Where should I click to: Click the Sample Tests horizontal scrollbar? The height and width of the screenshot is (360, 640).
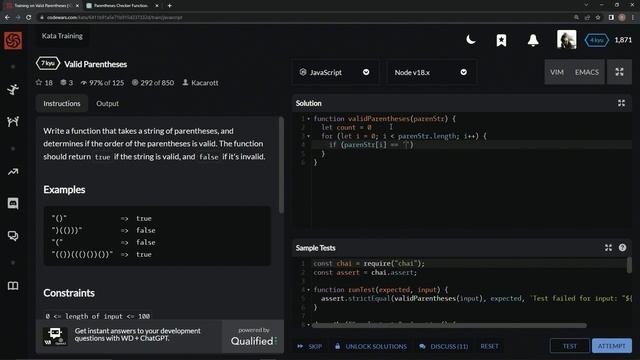(449, 325)
